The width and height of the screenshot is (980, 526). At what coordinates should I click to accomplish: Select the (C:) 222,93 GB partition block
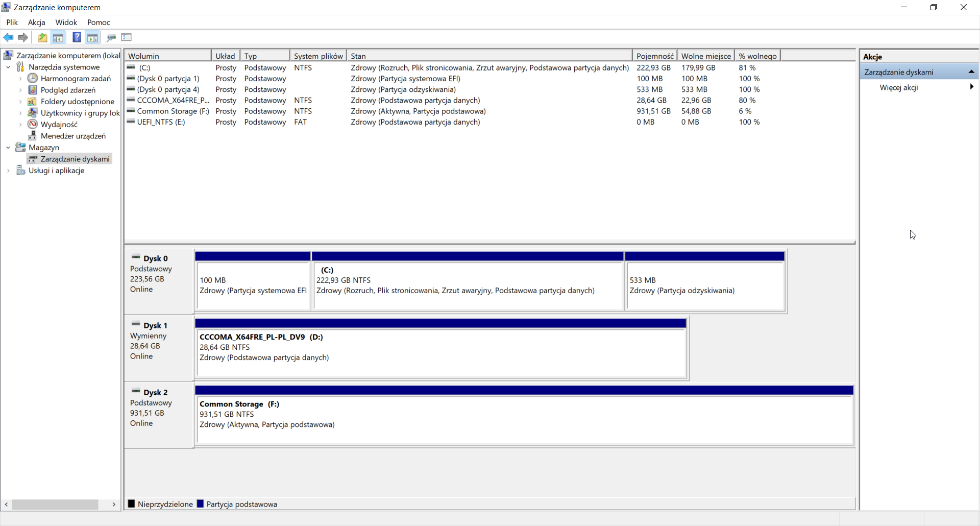(x=468, y=285)
